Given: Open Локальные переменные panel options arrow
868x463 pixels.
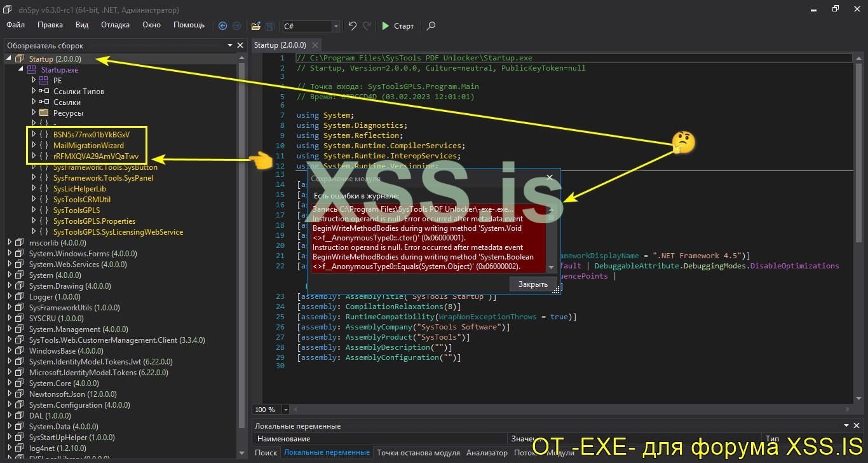Looking at the screenshot, I should pyautogui.click(x=847, y=426).
